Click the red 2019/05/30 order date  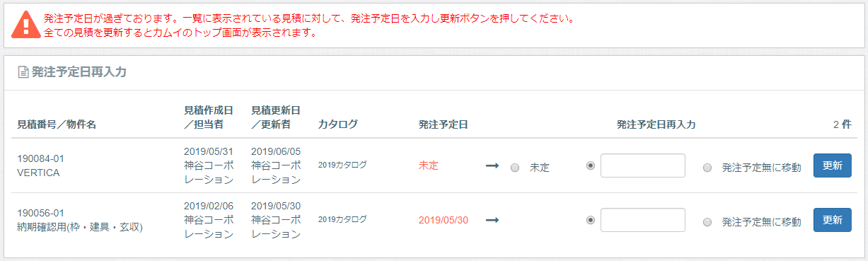pyautogui.click(x=444, y=220)
